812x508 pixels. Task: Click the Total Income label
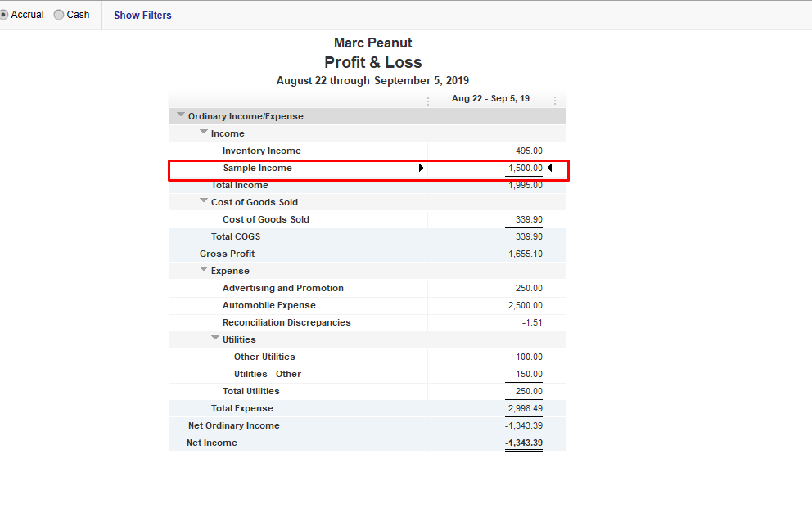click(x=240, y=185)
